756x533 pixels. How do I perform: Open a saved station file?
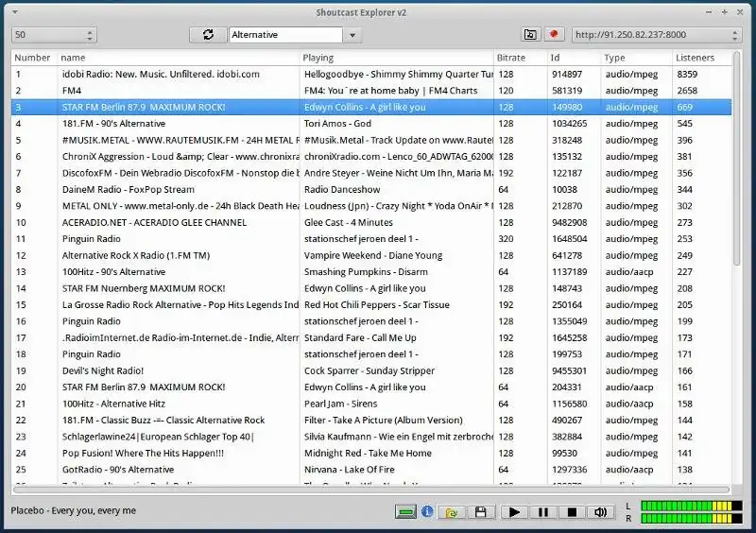point(452,512)
